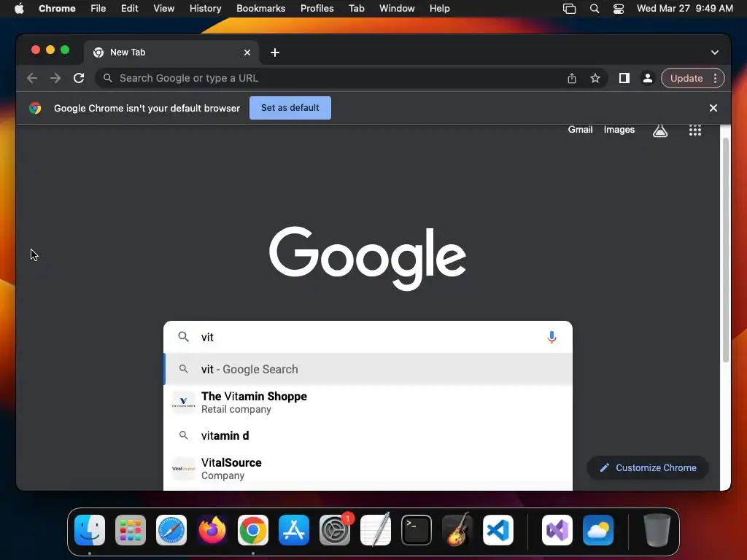Image resolution: width=747 pixels, height=560 pixels.
Task: Open the Weather app in Dock
Action: [x=598, y=530]
